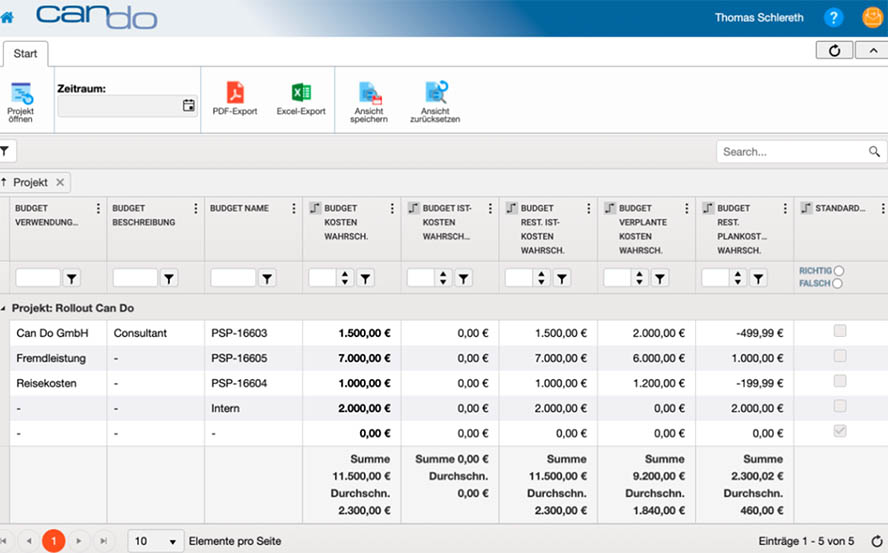Toggle Standard checkbox in PSP-16604 row

tap(840, 381)
